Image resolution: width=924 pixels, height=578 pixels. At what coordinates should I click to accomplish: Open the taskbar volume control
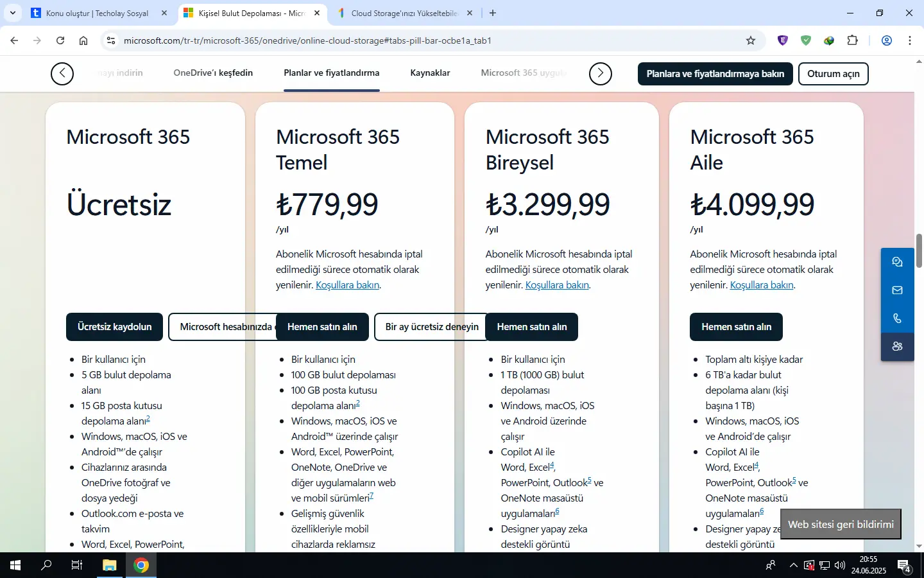pos(840,565)
